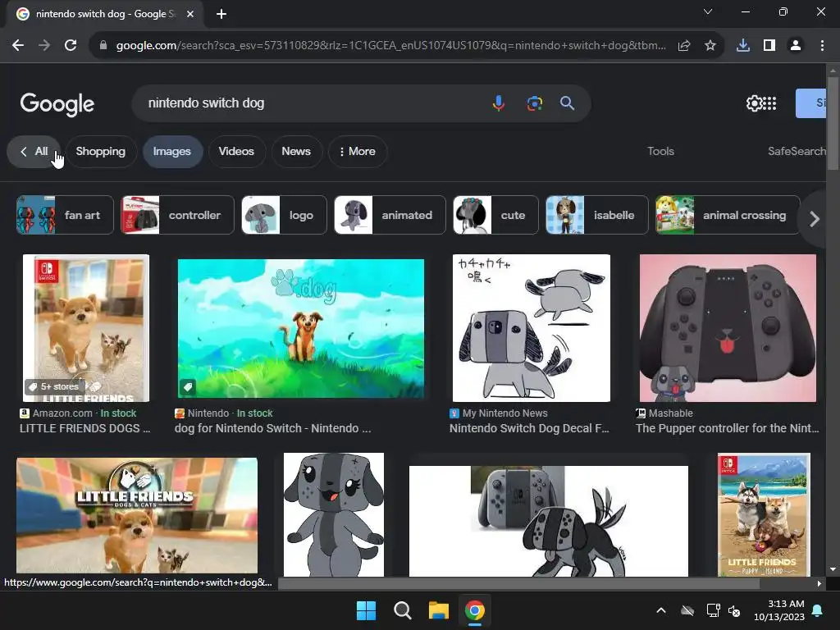Toggle Chrome side panel icon

[769, 46]
